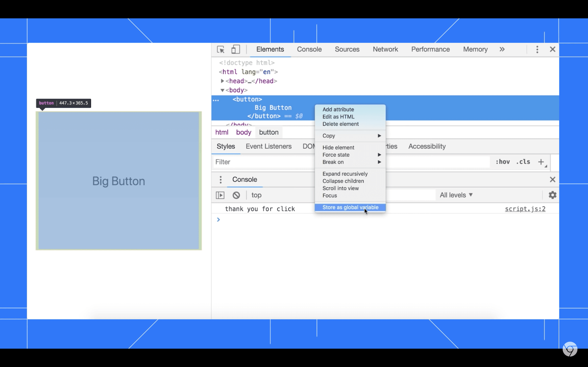Toggle the :hov state button
This screenshot has width=588, height=367.
(502, 161)
